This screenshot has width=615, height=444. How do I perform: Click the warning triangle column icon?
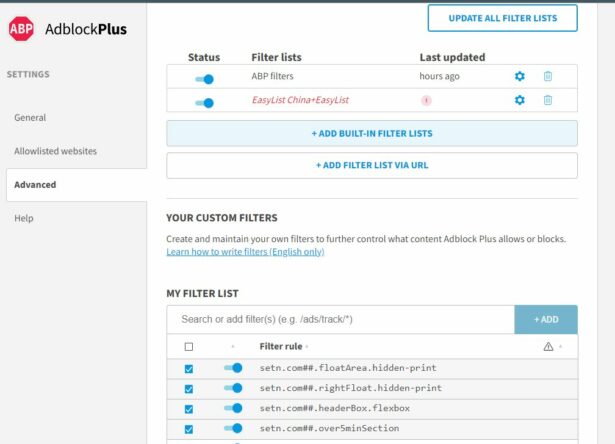[x=548, y=347]
